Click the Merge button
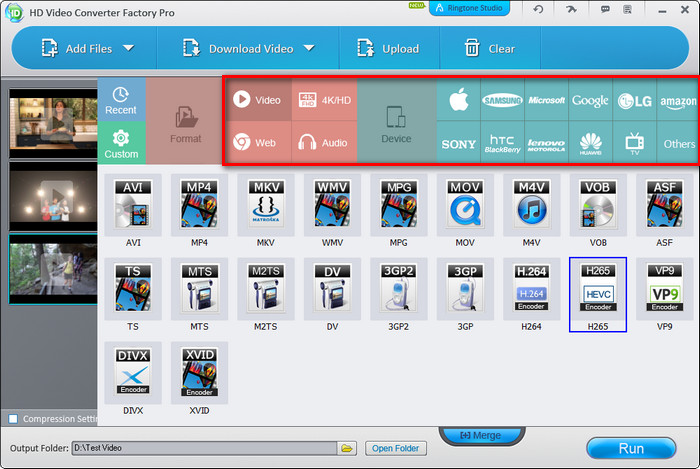The image size is (700, 469). 481,435
